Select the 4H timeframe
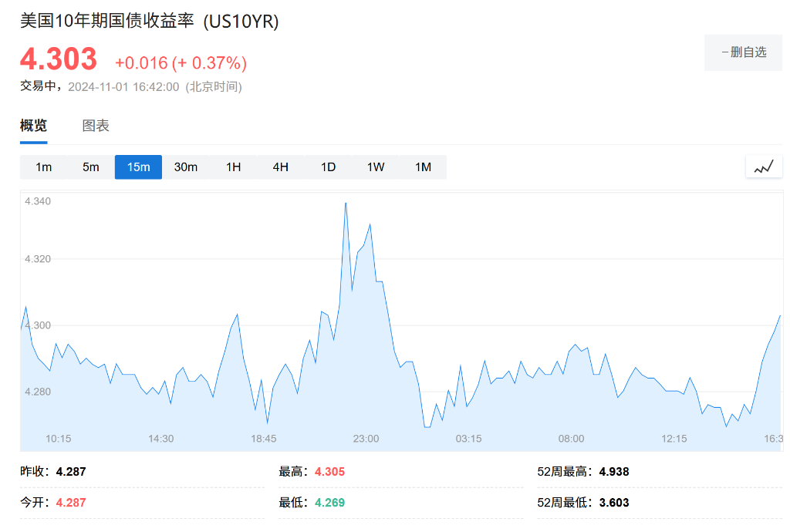Screen dimensions: 790x532 pos(280,167)
